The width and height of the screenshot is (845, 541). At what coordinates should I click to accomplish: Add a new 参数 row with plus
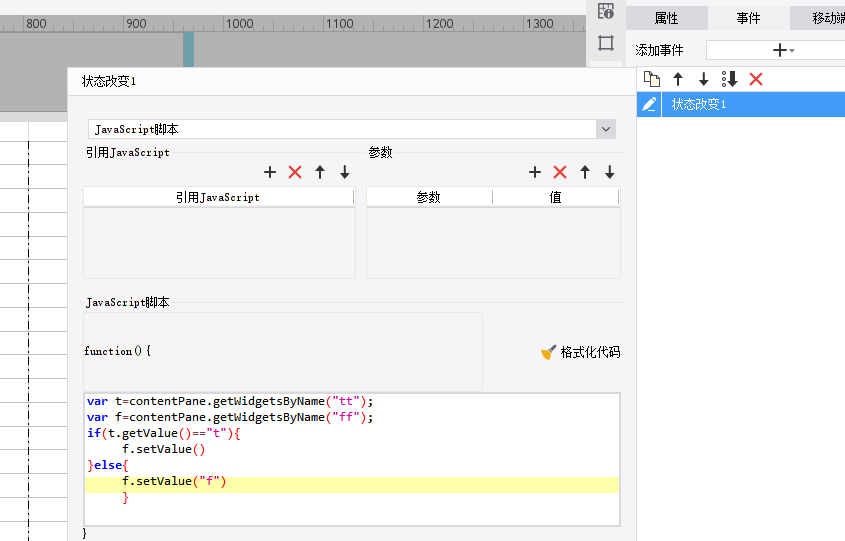click(535, 172)
